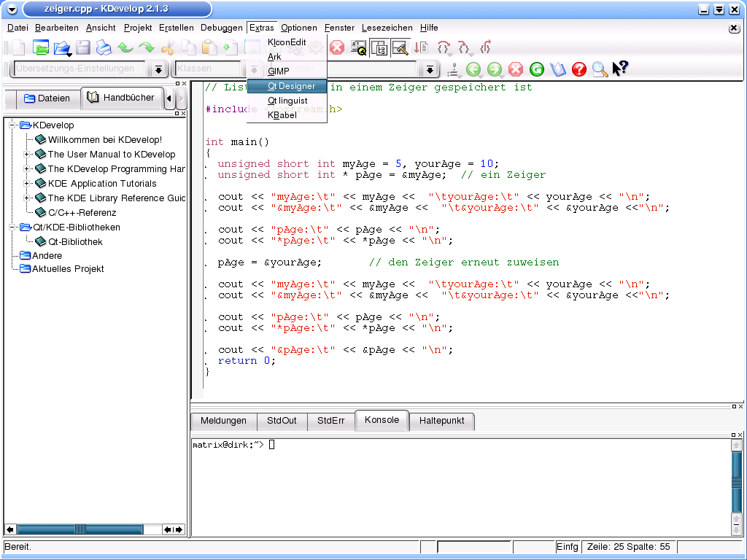Open the C/C++-Referenz manual entry
The width and height of the screenshot is (747, 560).
(82, 213)
